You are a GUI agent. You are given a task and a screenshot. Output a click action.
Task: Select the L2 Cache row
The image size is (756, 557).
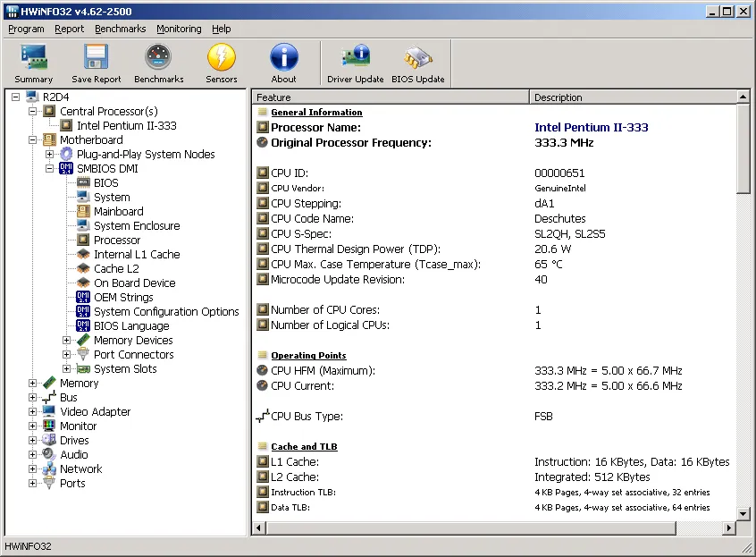[x=494, y=477]
